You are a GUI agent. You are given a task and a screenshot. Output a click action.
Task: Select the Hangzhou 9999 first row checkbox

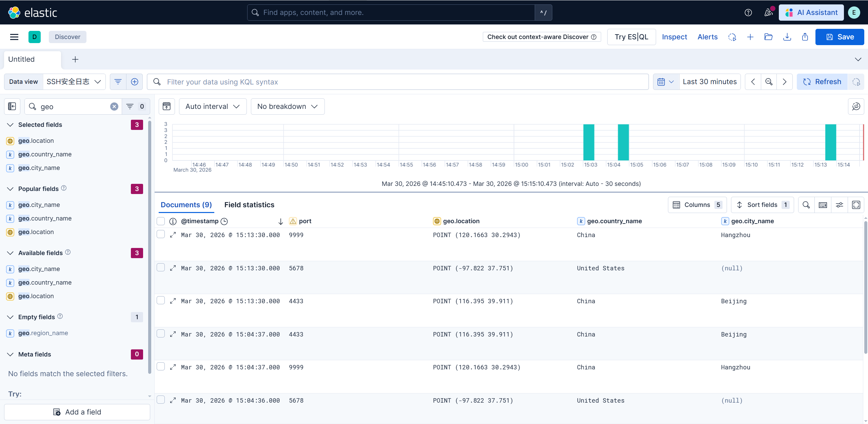tap(161, 234)
